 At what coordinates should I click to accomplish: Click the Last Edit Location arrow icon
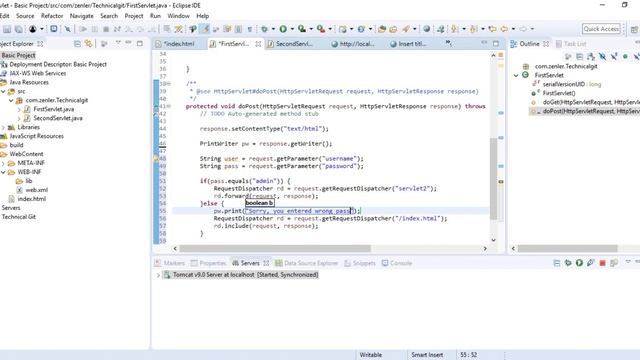tap(493, 29)
